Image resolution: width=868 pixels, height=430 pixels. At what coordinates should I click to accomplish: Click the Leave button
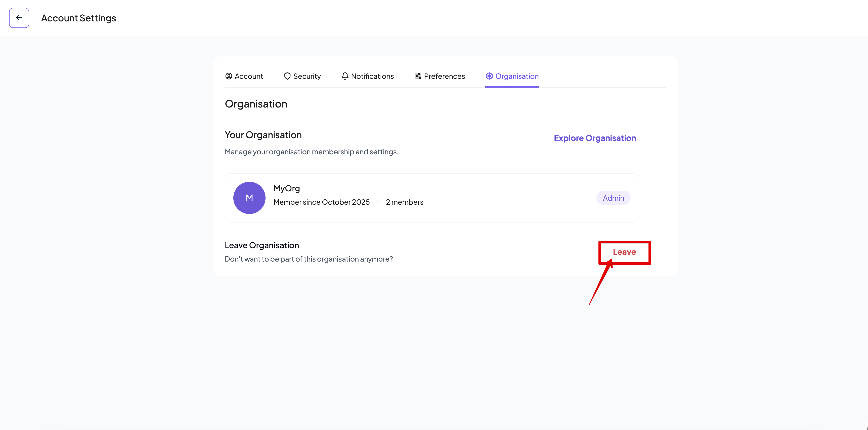coord(624,252)
